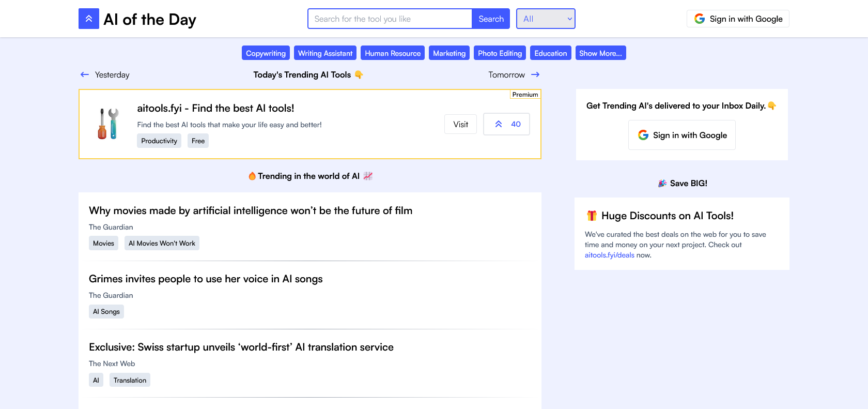This screenshot has height=409, width=868.
Task: Click the Translation tag
Action: tap(130, 380)
